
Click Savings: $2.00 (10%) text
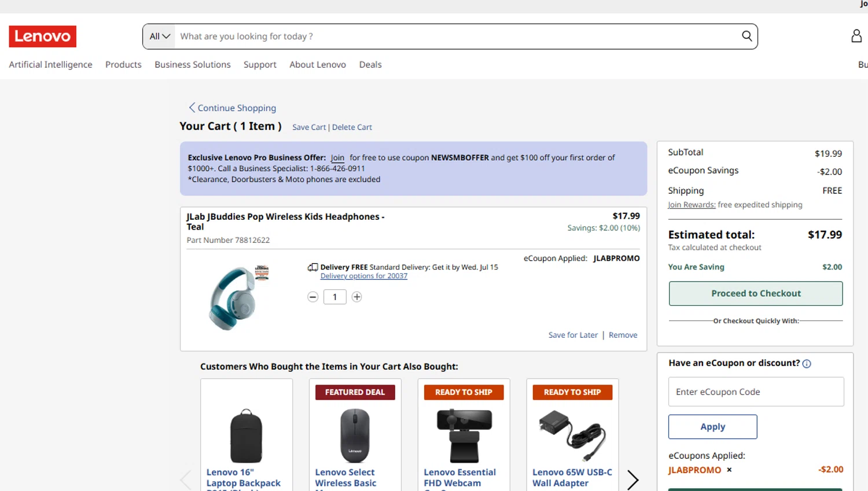point(604,228)
